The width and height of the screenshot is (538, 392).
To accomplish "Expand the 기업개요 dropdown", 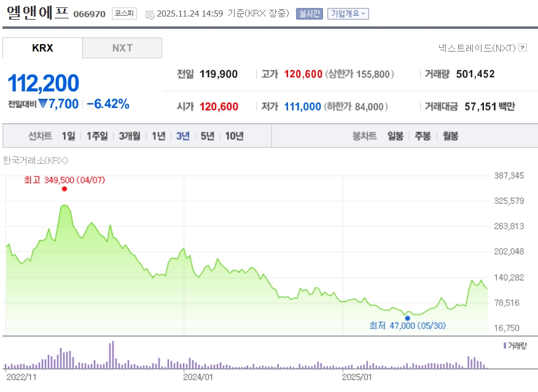I will click(348, 13).
